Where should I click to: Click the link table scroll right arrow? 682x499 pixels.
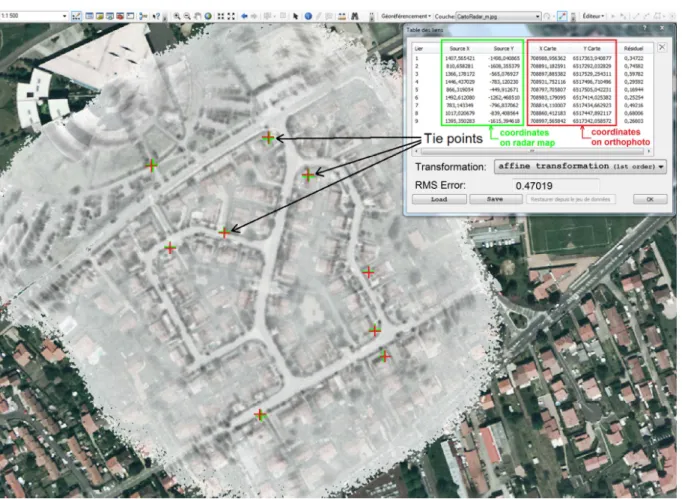(649, 151)
